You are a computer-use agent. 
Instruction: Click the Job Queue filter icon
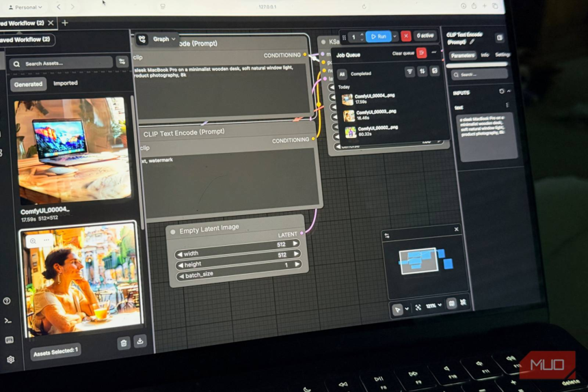410,71
